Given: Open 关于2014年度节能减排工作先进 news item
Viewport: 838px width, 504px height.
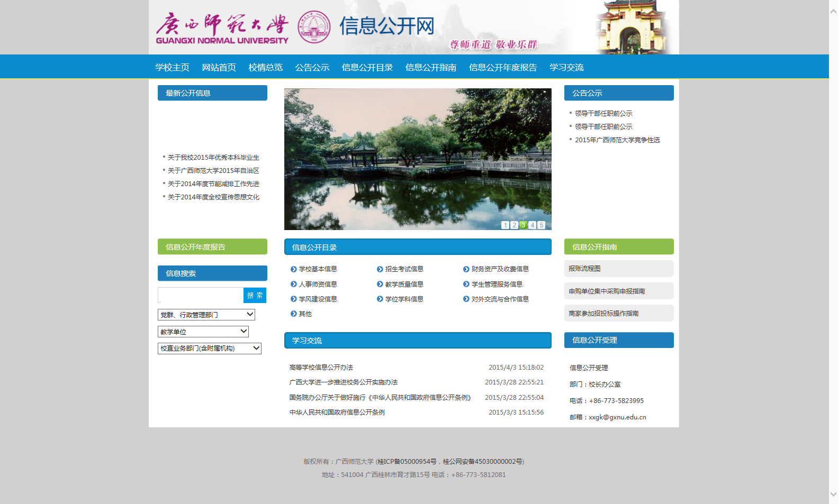Looking at the screenshot, I should pos(213,184).
